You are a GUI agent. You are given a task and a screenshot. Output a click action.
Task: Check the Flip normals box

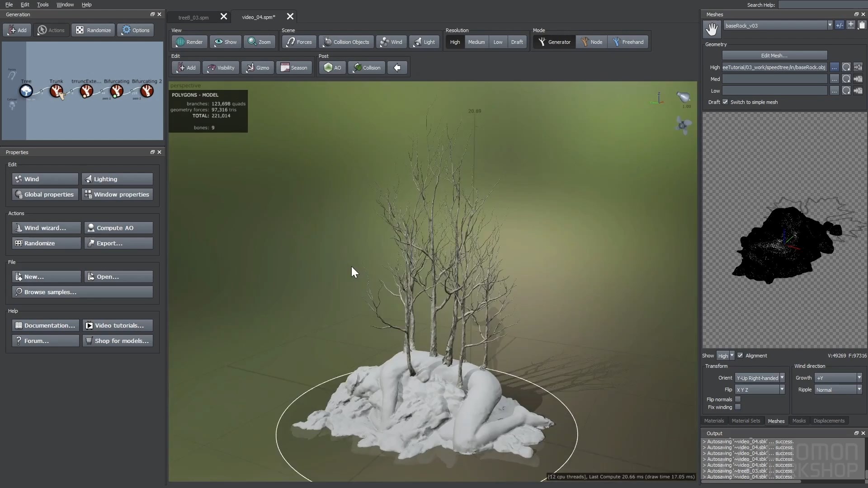point(738,399)
